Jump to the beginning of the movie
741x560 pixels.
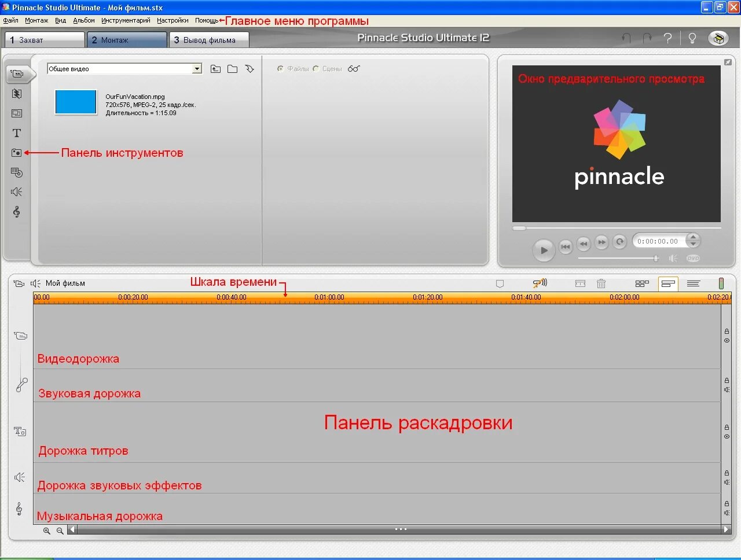[x=566, y=247]
